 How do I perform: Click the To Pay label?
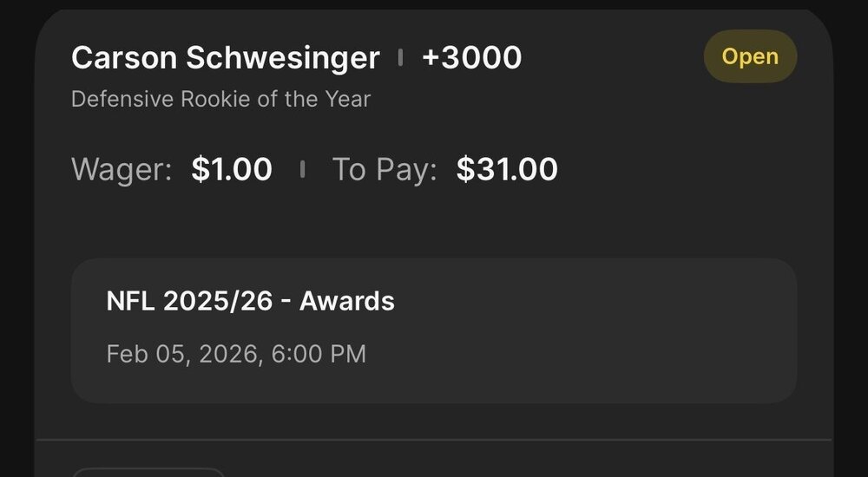[x=384, y=170]
